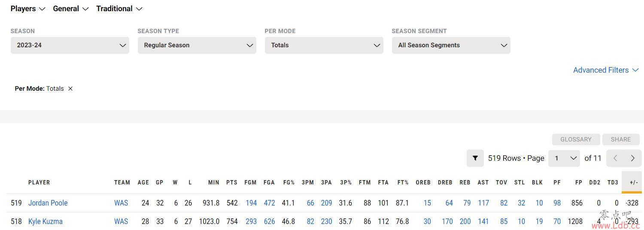Open the Traditional menu
644x230 pixels.
(119, 9)
